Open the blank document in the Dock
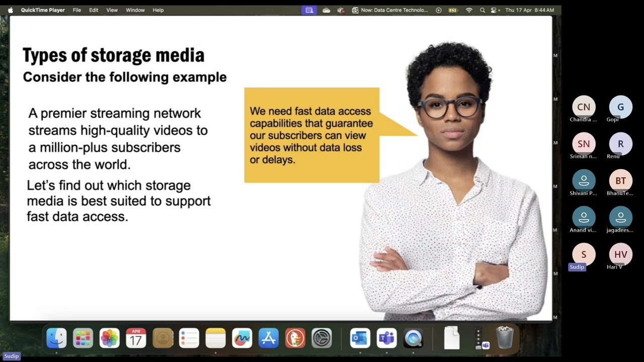Viewport: 644px width, 362px height. [x=452, y=338]
